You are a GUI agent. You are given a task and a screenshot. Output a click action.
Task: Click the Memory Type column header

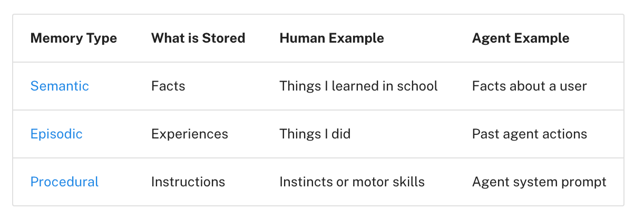(74, 38)
